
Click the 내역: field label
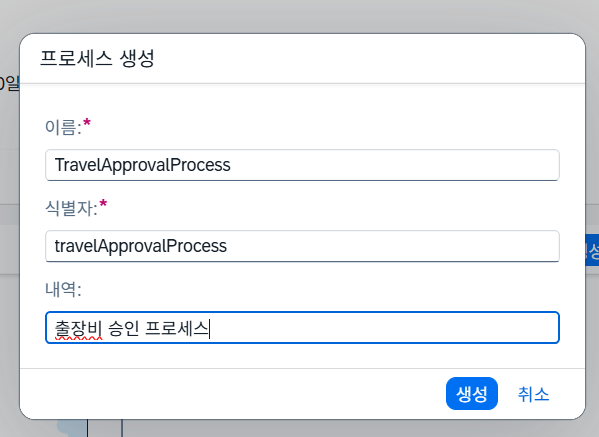63,289
